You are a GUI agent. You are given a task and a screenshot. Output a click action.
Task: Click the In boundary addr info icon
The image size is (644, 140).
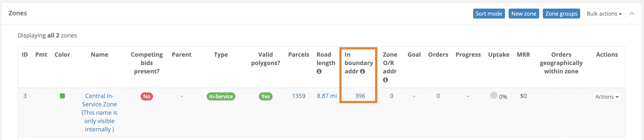tap(362, 71)
